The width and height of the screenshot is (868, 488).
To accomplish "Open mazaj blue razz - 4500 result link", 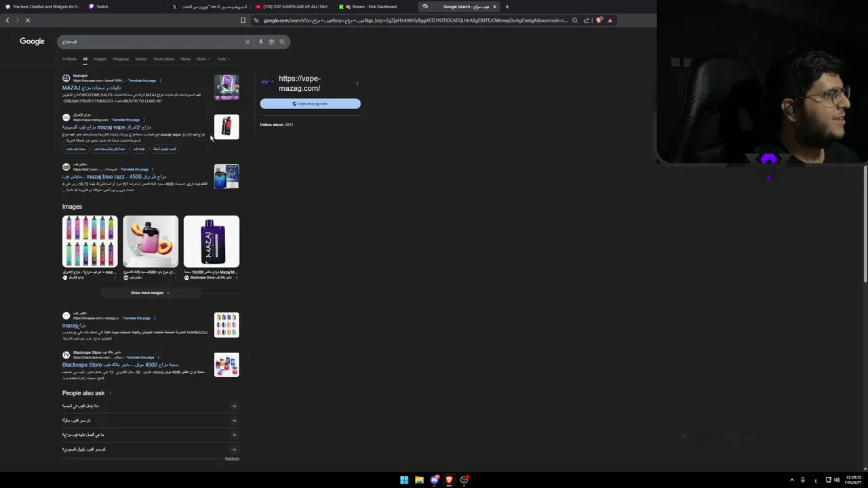I will click(114, 176).
